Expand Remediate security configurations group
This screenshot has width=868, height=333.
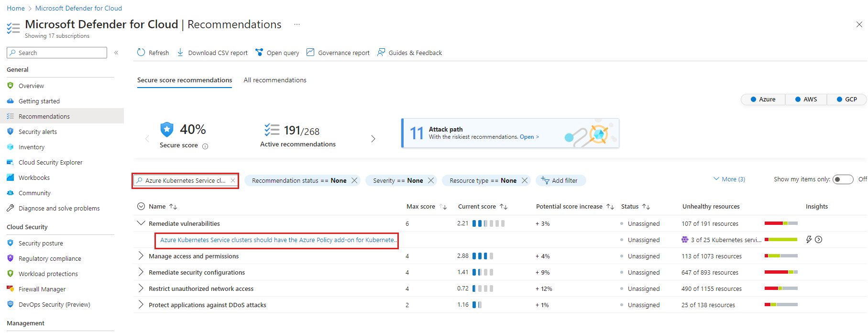coord(141,272)
